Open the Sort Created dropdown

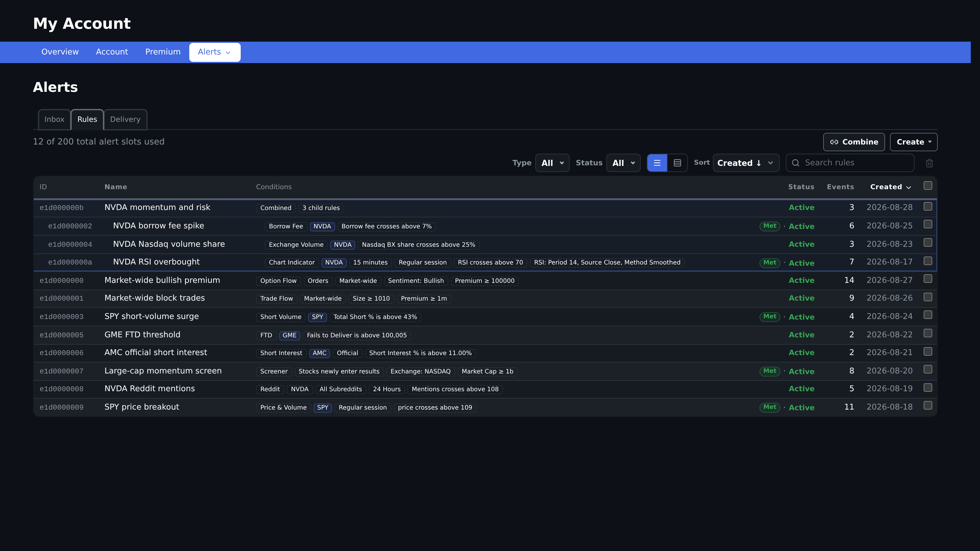pyautogui.click(x=746, y=163)
